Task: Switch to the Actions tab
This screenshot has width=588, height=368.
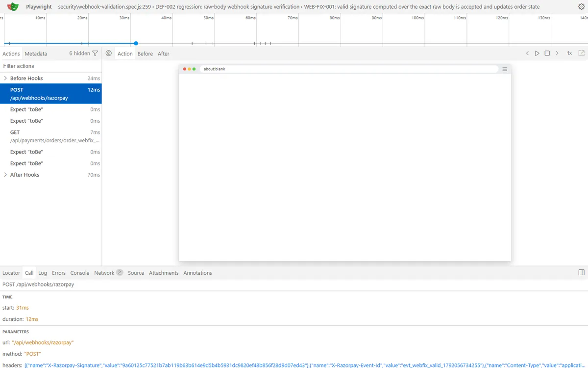Action: point(11,53)
